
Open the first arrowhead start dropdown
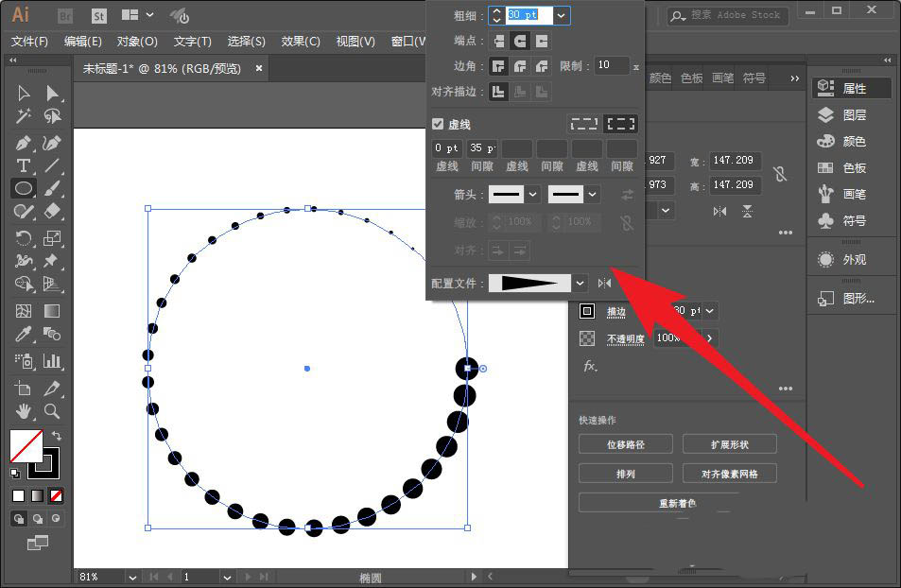coord(532,195)
